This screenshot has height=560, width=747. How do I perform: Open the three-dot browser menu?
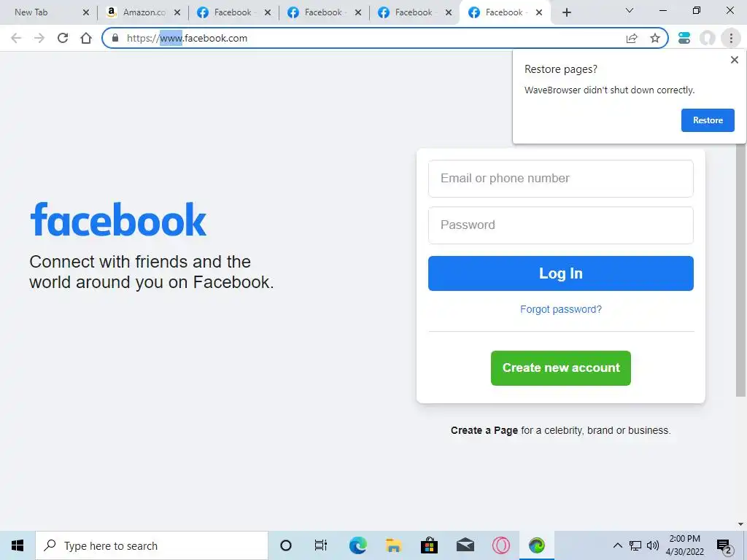coord(731,38)
